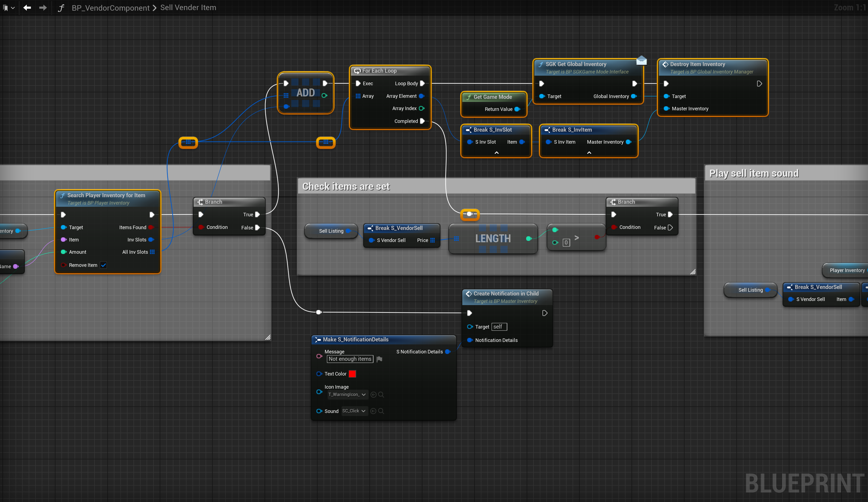The image size is (868, 502).
Task: Click the For Each Loop node title
Action: (379, 71)
